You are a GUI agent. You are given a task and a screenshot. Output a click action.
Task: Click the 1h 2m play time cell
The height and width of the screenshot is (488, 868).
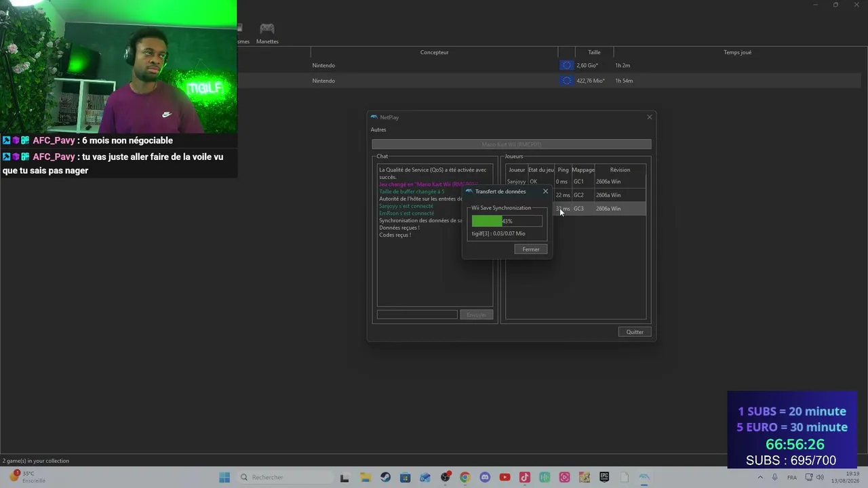pyautogui.click(x=623, y=65)
